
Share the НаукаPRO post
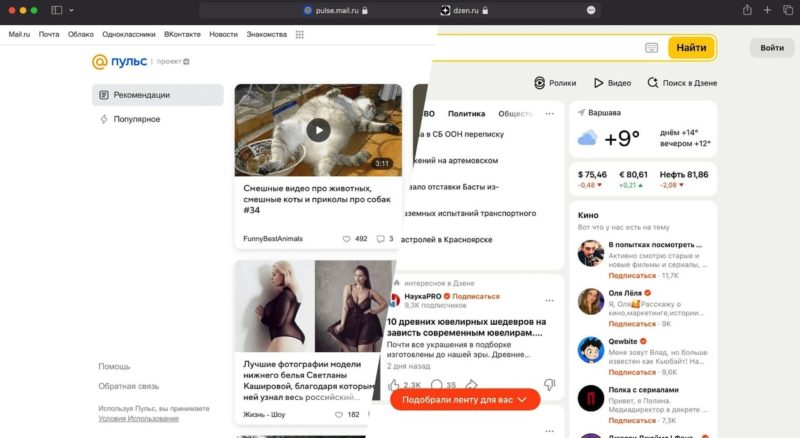(x=472, y=384)
